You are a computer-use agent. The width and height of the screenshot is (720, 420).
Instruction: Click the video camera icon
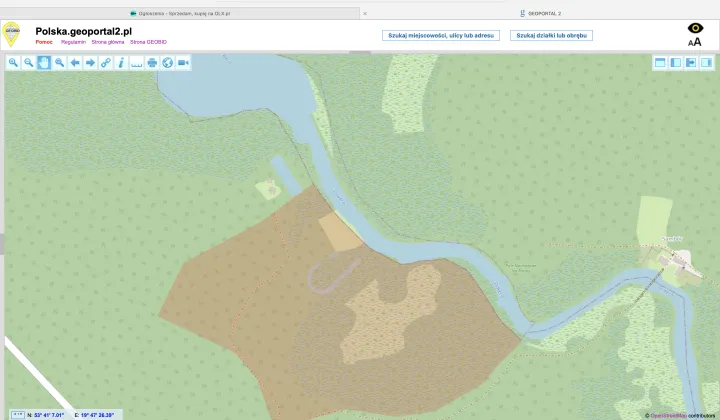coord(183,63)
